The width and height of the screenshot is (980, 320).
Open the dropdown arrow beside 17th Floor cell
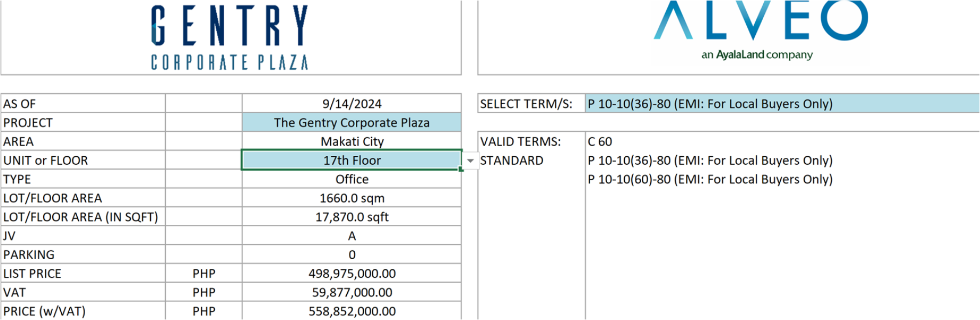click(x=470, y=161)
